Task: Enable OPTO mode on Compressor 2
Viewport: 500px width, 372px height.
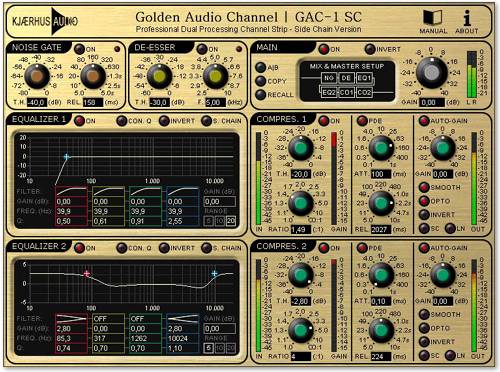Action: pos(424,328)
